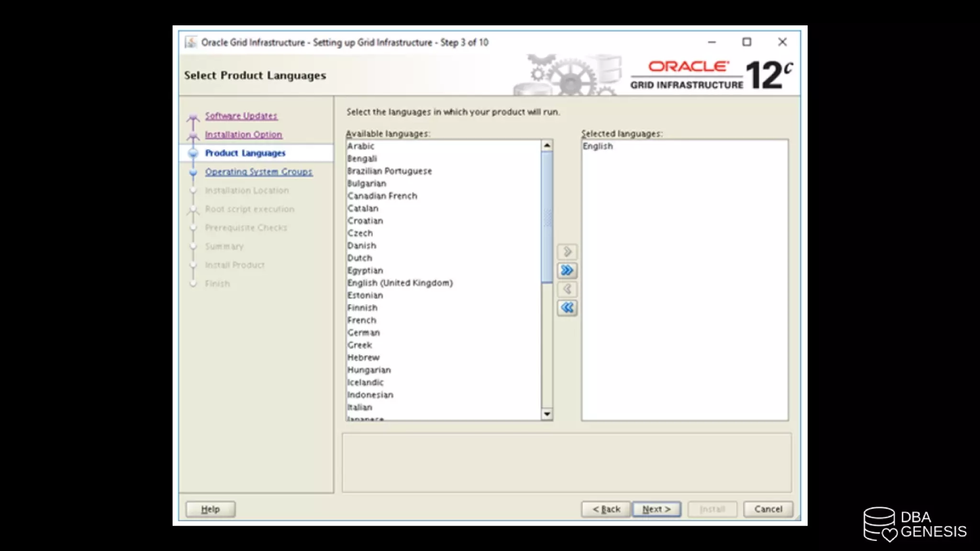Click the remove all languages double-left-arrow icon
The height and width of the screenshot is (551, 980).
click(x=567, y=308)
